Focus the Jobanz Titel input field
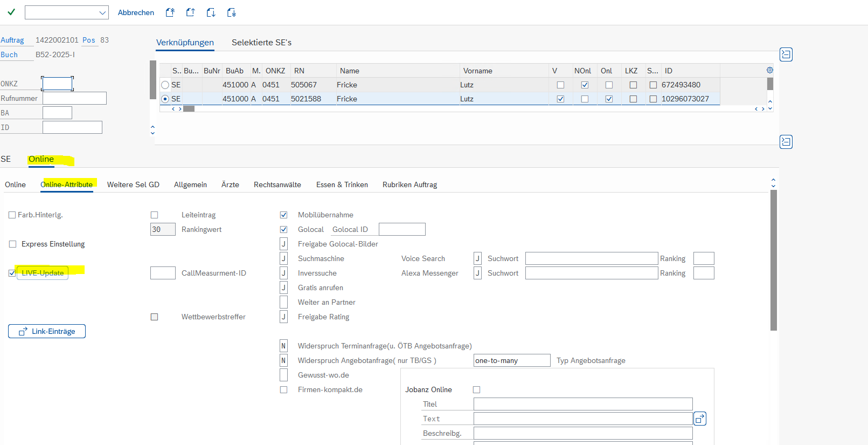The height and width of the screenshot is (445, 868). point(583,404)
